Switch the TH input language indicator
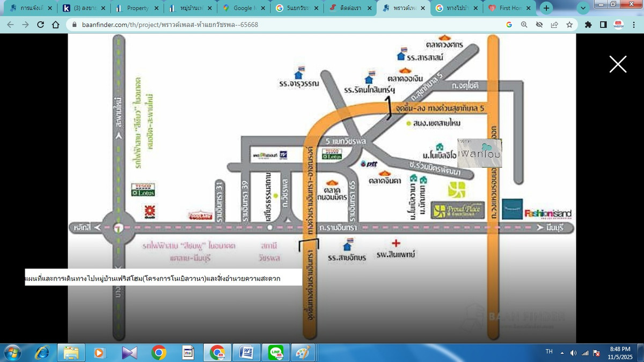644x362 pixels. tap(549, 352)
